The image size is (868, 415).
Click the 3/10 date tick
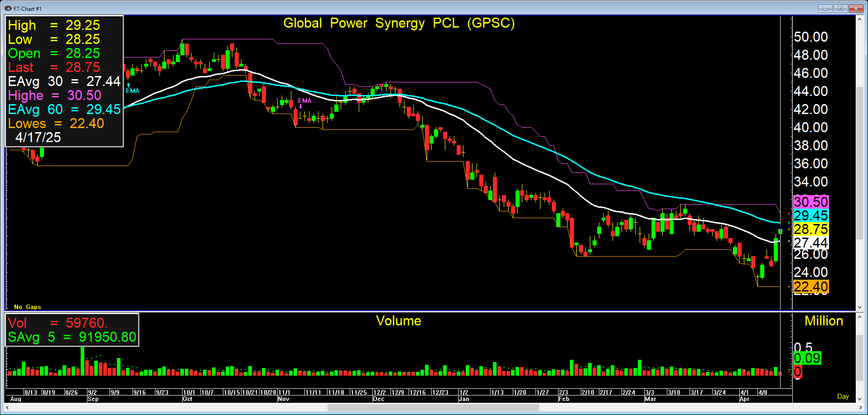coord(674,392)
